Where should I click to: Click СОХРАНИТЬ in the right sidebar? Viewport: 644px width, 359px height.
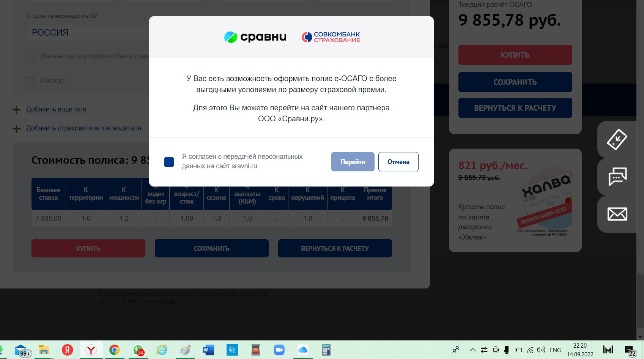tap(515, 82)
